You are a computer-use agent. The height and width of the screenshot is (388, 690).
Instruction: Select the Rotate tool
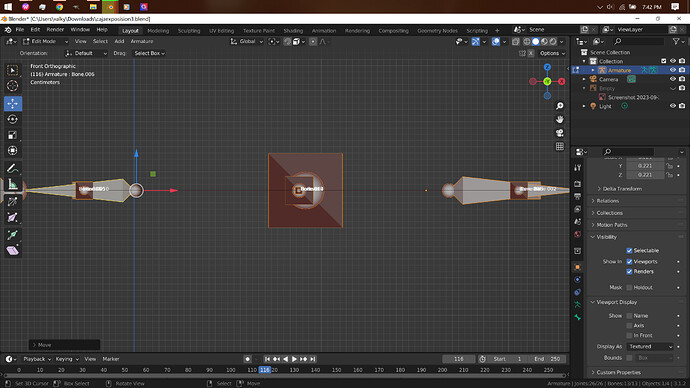12,119
